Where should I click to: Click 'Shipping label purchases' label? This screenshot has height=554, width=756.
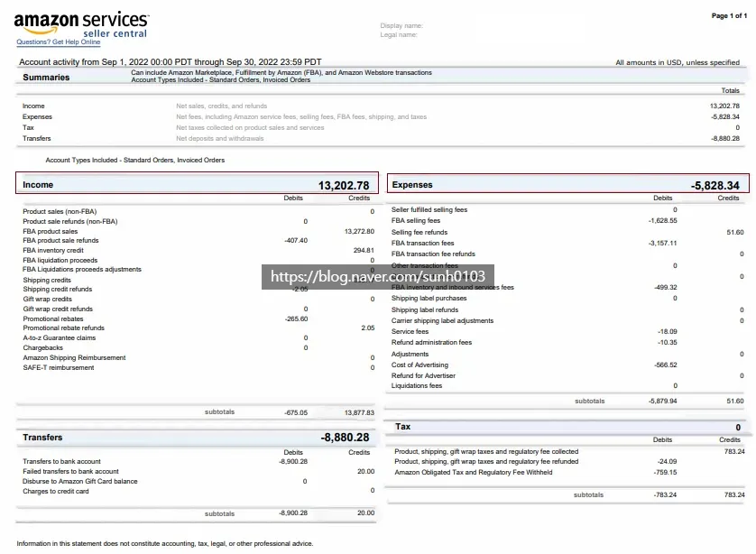(429, 299)
